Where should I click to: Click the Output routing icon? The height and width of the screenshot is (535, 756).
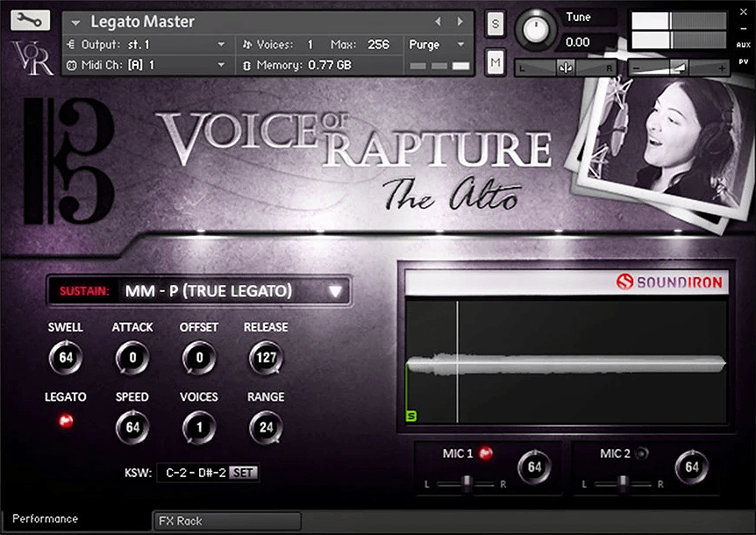71,45
